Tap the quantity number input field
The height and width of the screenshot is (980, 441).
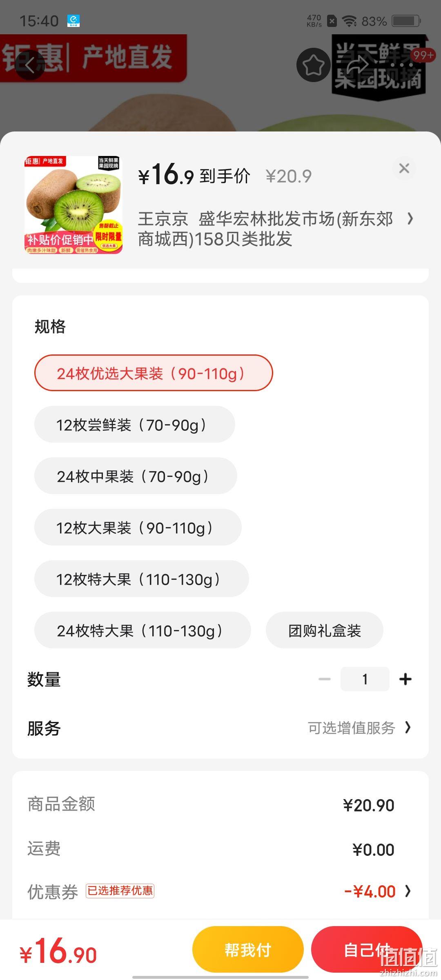pyautogui.click(x=365, y=679)
